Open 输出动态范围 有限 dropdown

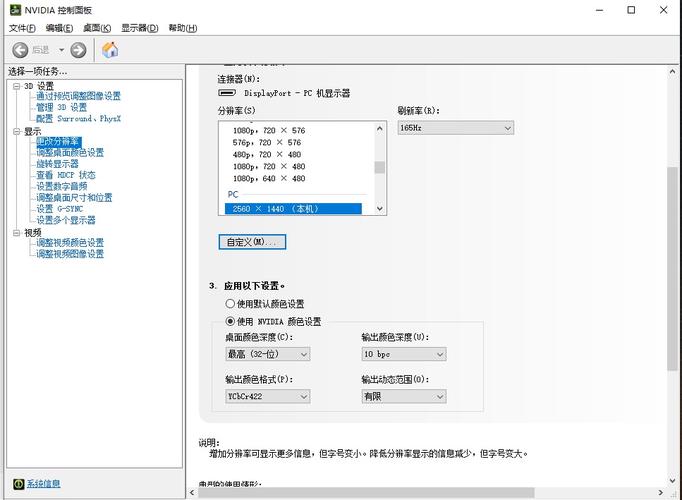tap(404, 396)
